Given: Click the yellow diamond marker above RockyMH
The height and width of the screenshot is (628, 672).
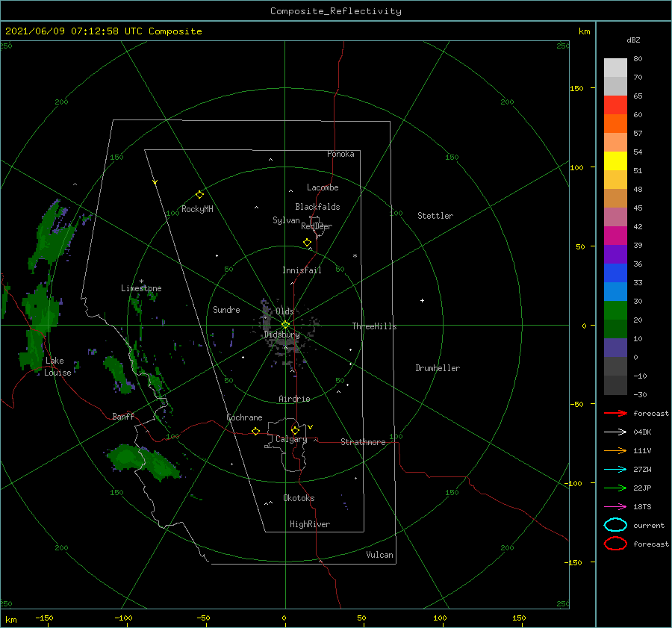Looking at the screenshot, I should (x=199, y=195).
